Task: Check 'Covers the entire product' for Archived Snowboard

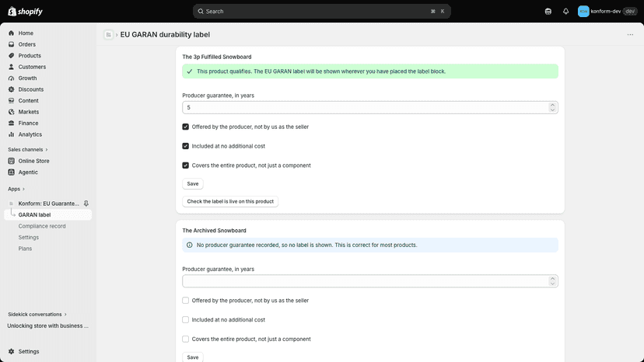Action: [186, 339]
